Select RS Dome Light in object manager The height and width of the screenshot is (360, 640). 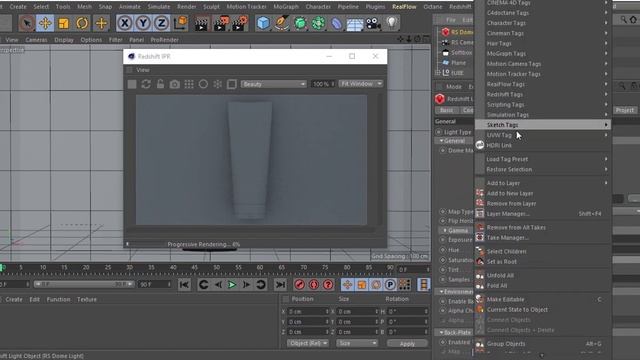pyautogui.click(x=462, y=32)
